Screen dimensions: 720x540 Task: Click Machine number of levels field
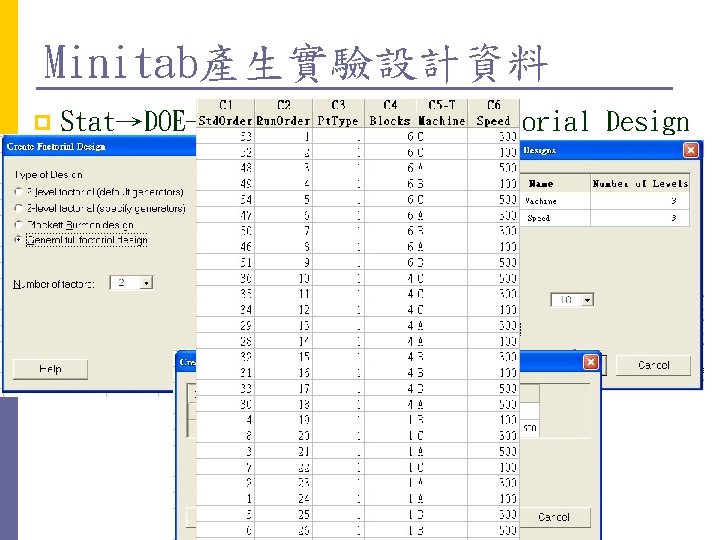point(640,201)
